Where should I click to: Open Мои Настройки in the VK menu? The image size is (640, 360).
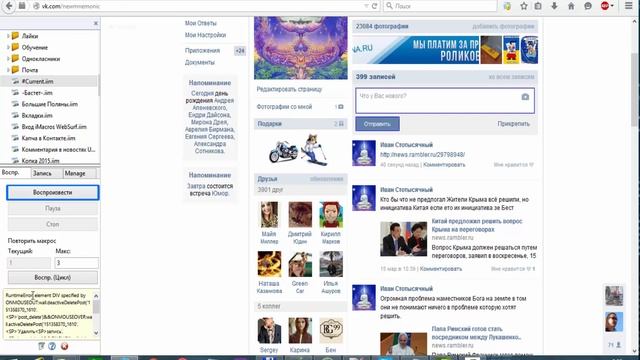coord(205,35)
